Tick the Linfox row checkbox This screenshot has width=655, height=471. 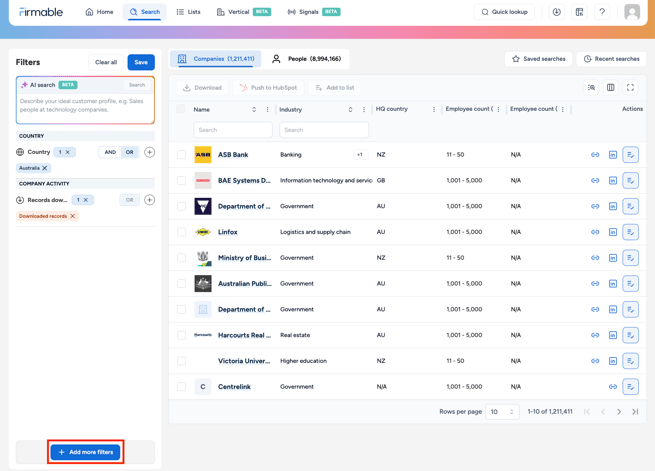[181, 232]
